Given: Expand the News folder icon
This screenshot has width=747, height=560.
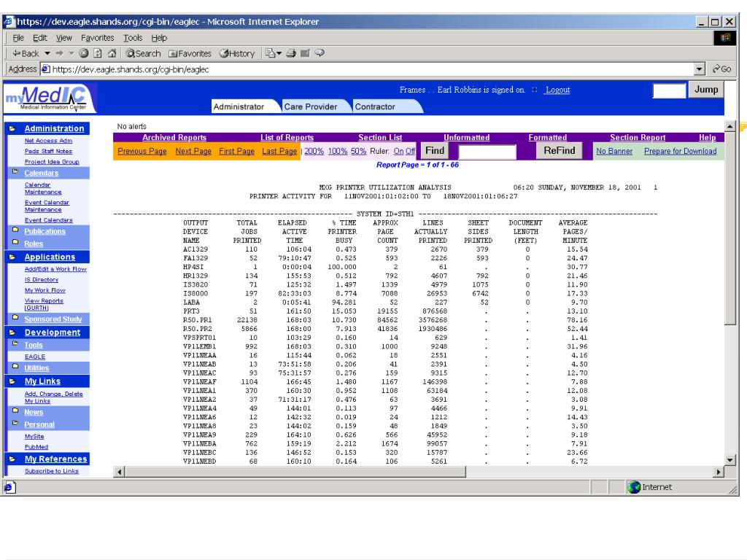Looking at the screenshot, I should (15, 411).
